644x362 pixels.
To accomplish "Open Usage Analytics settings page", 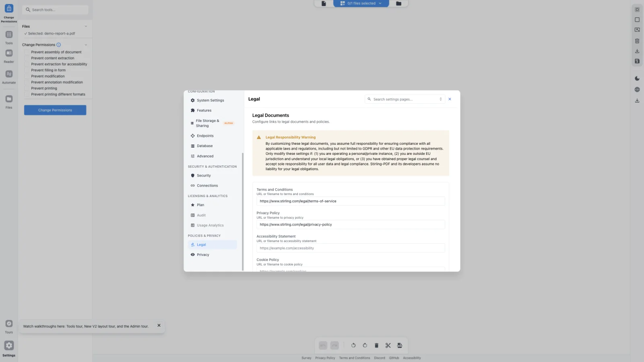I will pyautogui.click(x=212, y=226).
